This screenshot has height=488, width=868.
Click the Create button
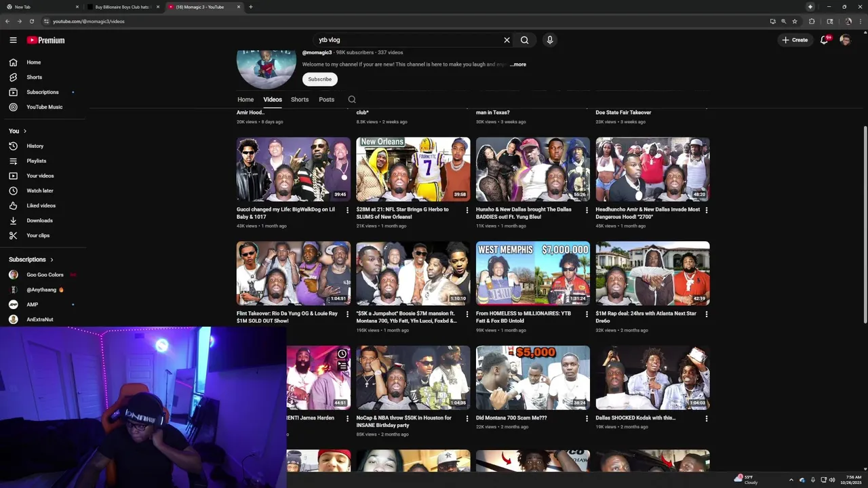[x=795, y=40]
